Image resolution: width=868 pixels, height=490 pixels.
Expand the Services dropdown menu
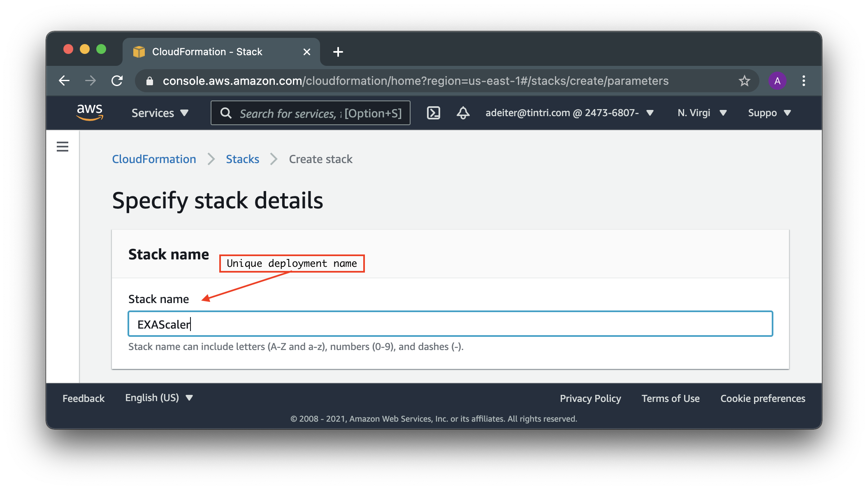click(160, 113)
